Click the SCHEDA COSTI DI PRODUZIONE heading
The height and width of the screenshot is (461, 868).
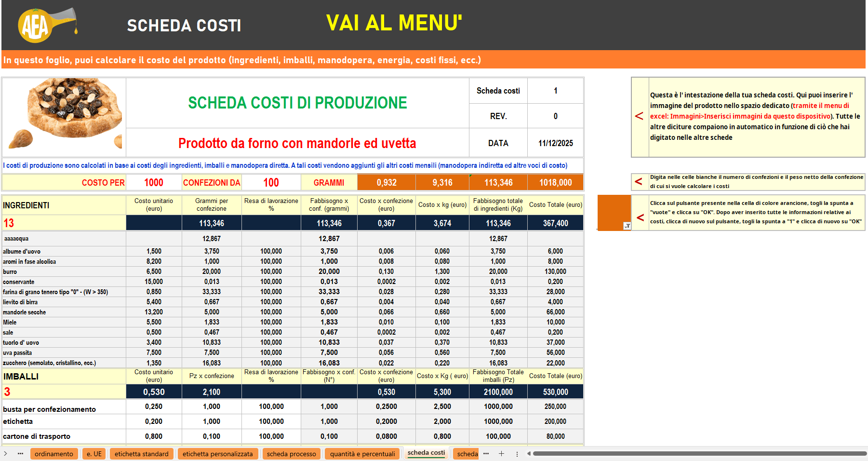coord(297,103)
